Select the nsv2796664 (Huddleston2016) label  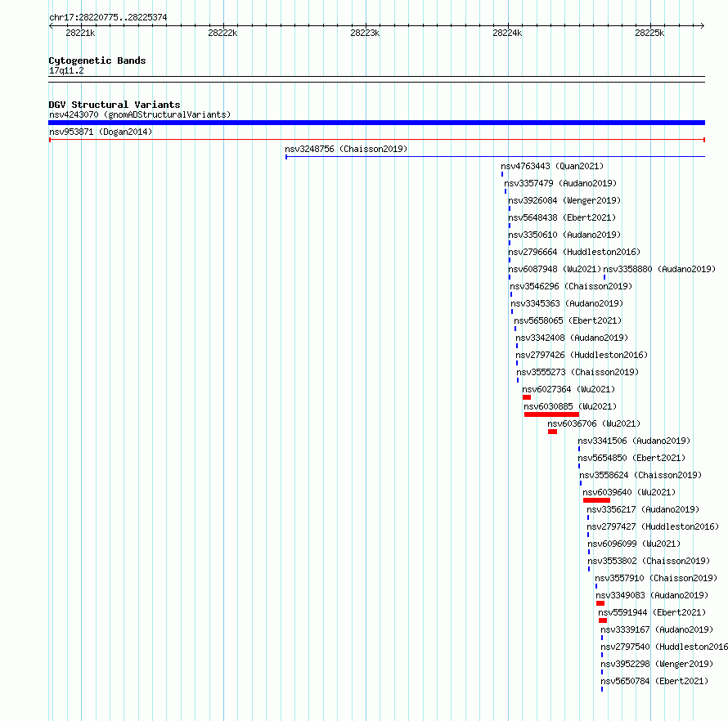click(574, 252)
